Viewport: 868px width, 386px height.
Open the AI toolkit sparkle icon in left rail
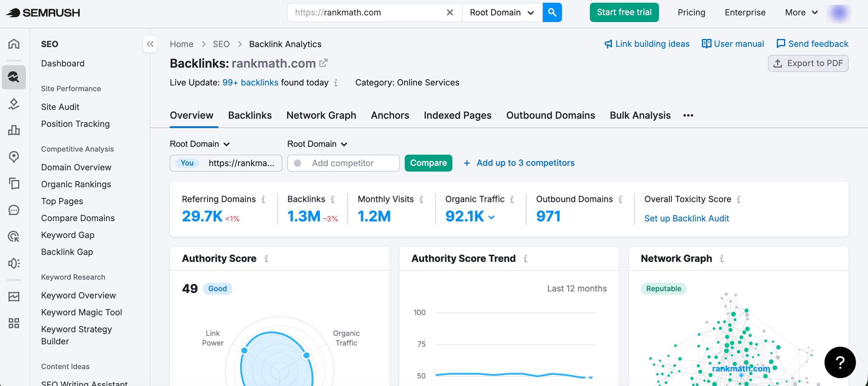(x=14, y=104)
